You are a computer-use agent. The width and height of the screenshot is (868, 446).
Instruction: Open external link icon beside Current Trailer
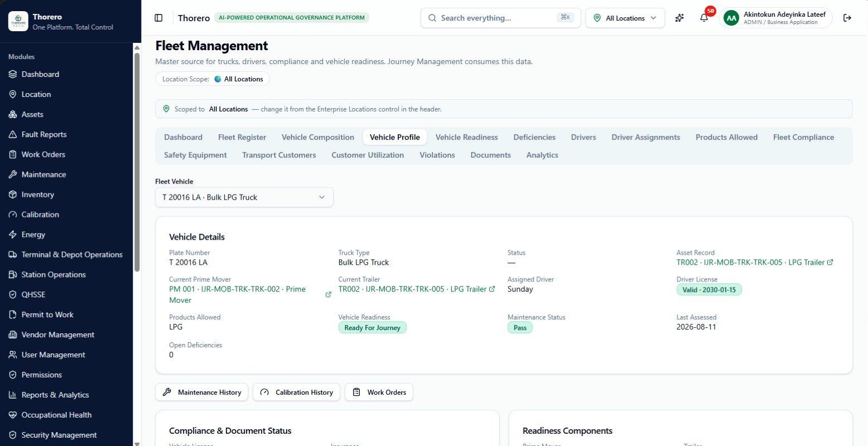(492, 289)
